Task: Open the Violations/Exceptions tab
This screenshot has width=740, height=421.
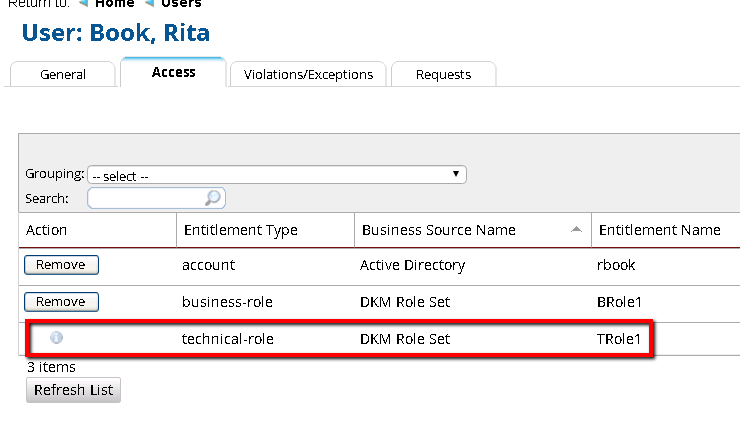Action: pos(308,74)
